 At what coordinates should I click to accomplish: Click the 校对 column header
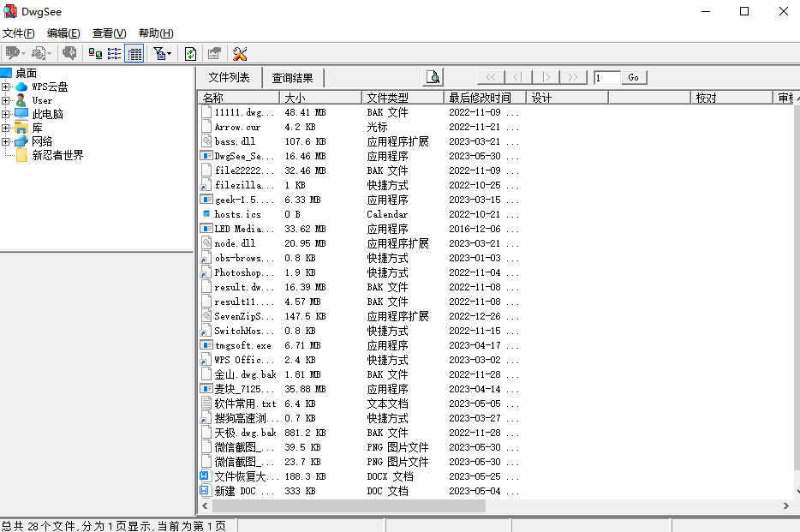[x=731, y=98]
